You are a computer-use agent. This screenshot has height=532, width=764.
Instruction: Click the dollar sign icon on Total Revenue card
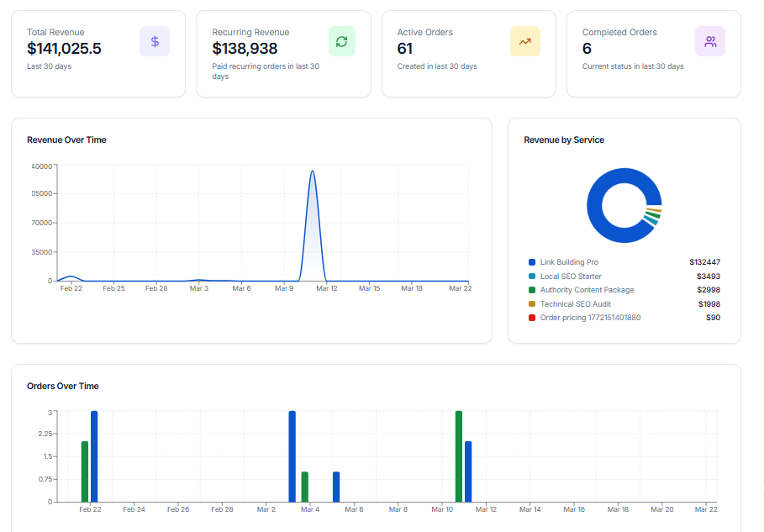tap(155, 41)
